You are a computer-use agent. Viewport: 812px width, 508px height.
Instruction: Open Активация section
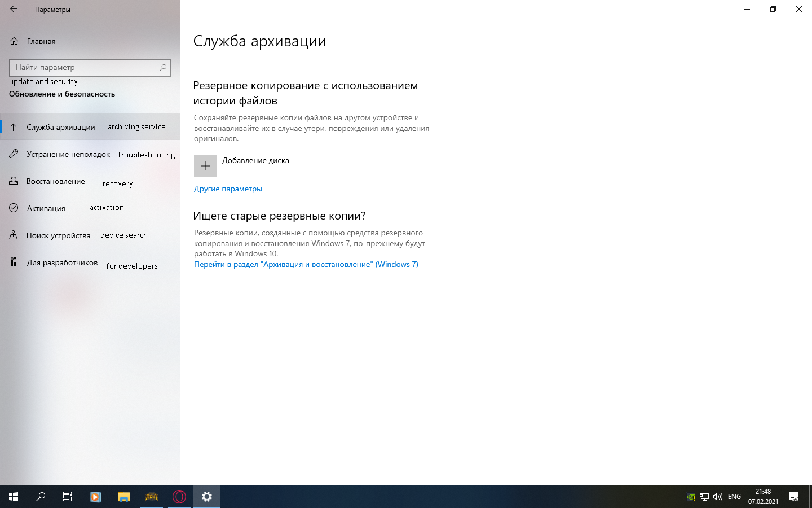click(90, 208)
